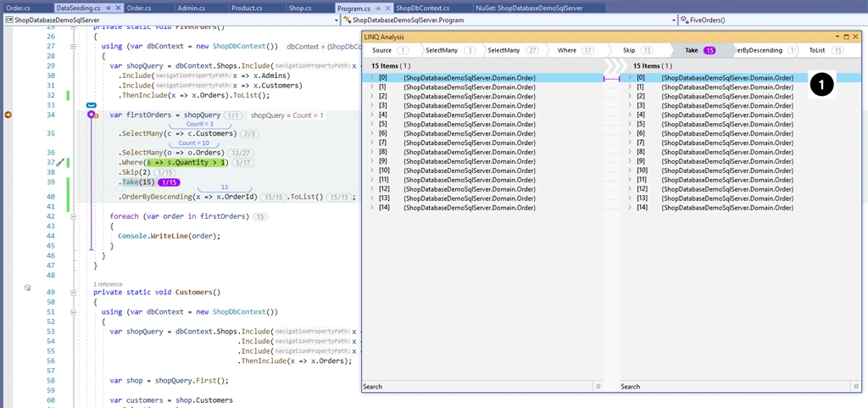Click the blue indicator icon on line 33
The image size is (868, 408).
(x=92, y=104)
